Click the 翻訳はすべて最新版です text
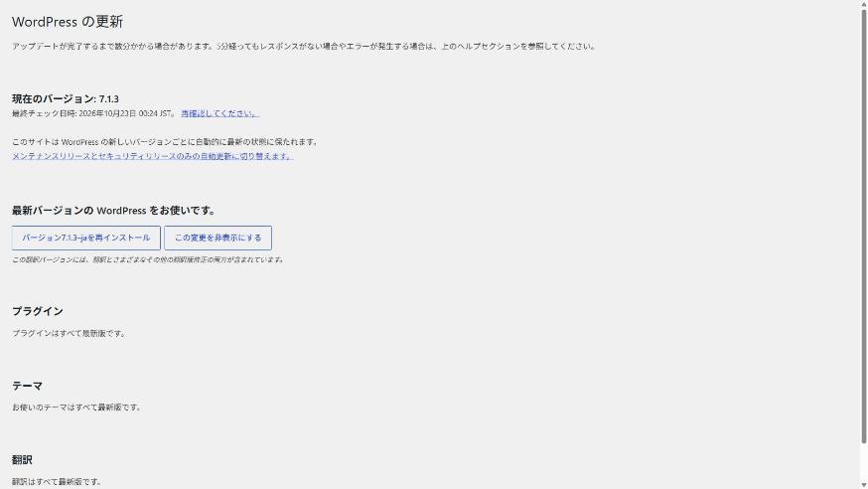 [x=57, y=482]
